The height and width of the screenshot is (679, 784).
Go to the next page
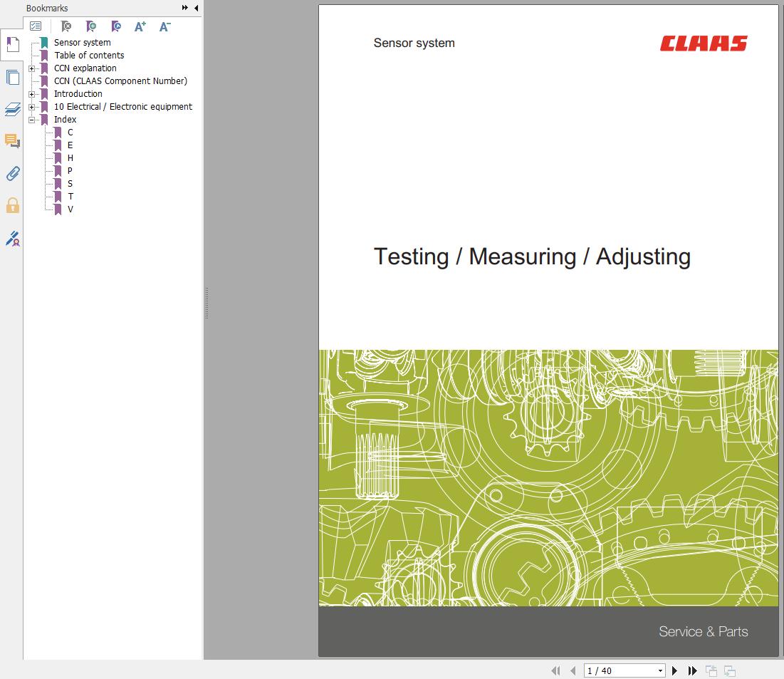675,670
